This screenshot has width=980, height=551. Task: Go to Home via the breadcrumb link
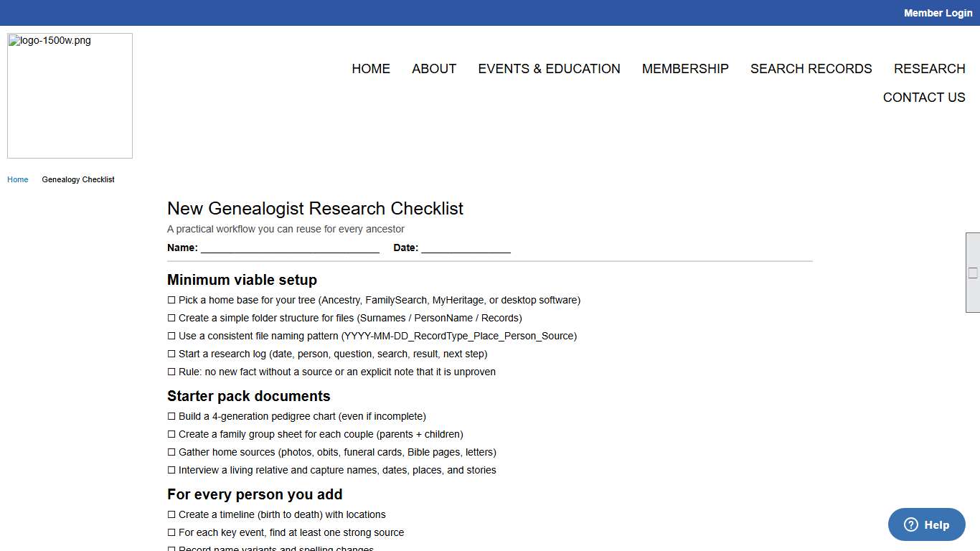17,179
